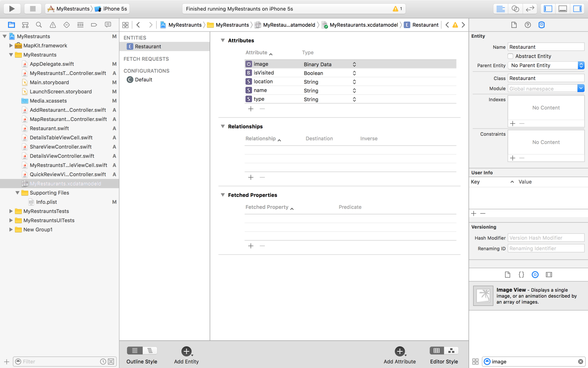Click the entity Name field
The width and height of the screenshot is (588, 368).
tap(546, 47)
